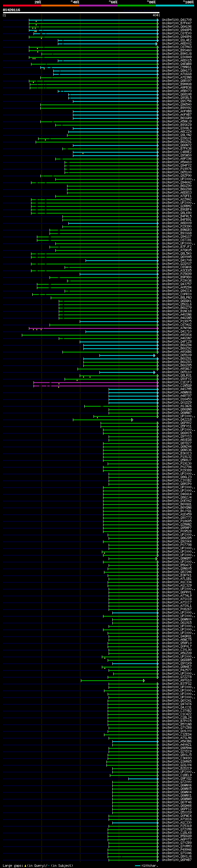Select the UniRef100_Q9S756 label
The height and width of the screenshot is (868, 197).
click(x=176, y=101)
